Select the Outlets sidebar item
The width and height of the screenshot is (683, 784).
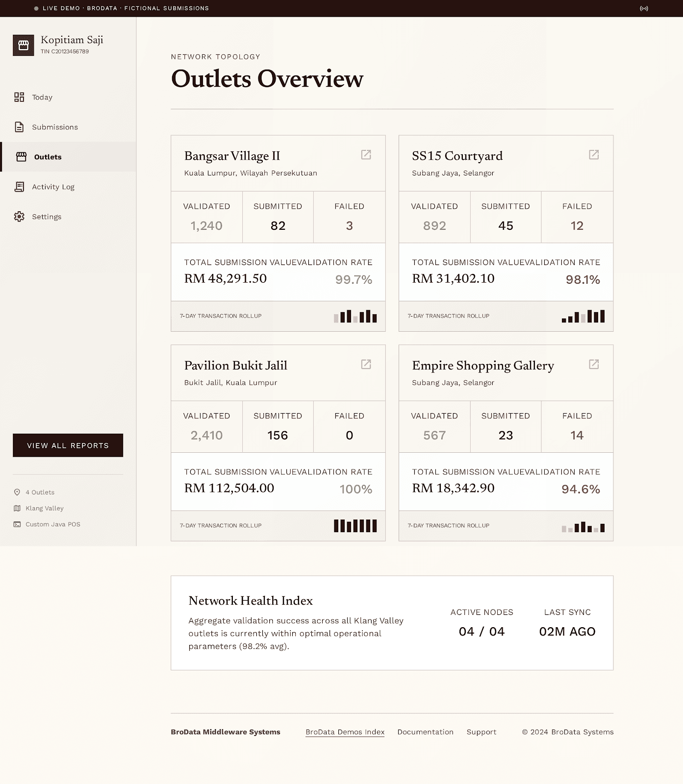(x=68, y=157)
